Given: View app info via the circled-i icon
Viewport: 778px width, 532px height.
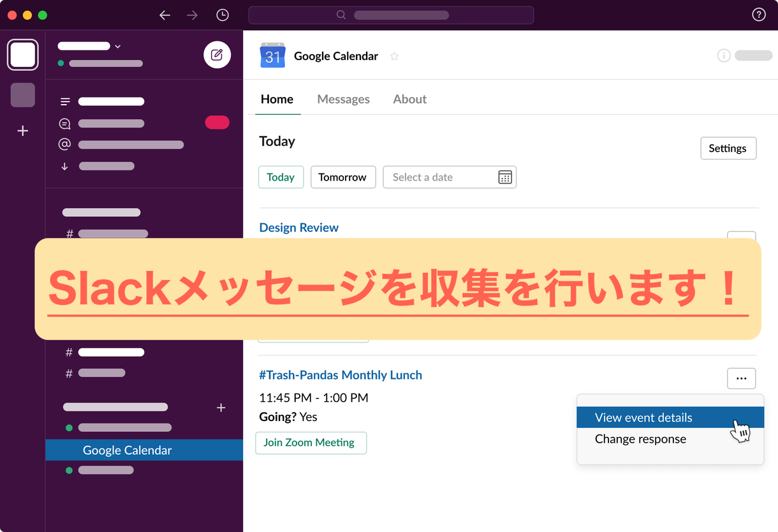Looking at the screenshot, I should (x=724, y=55).
